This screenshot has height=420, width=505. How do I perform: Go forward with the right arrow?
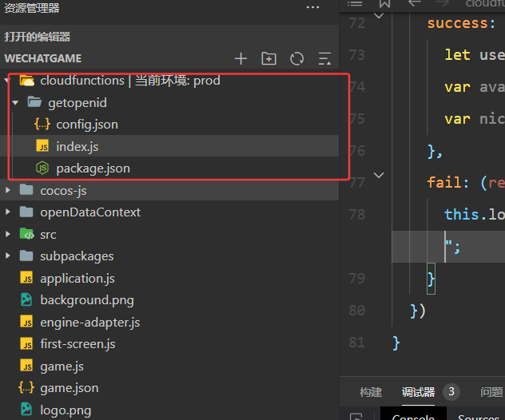[442, 3]
